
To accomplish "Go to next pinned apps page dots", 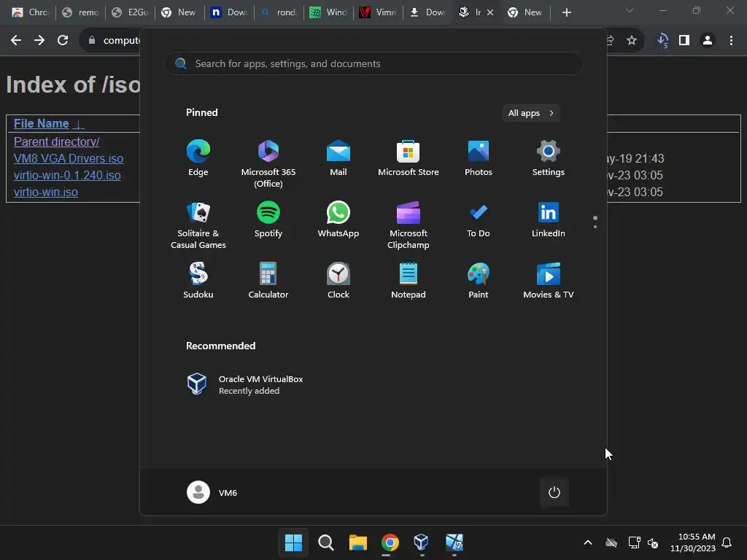I will 595,222.
